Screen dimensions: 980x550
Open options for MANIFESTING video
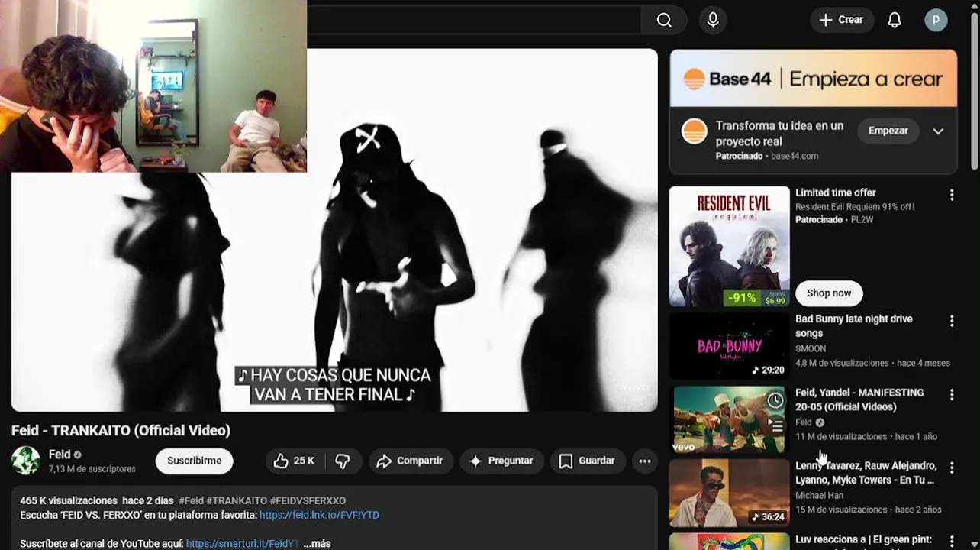[x=951, y=394]
